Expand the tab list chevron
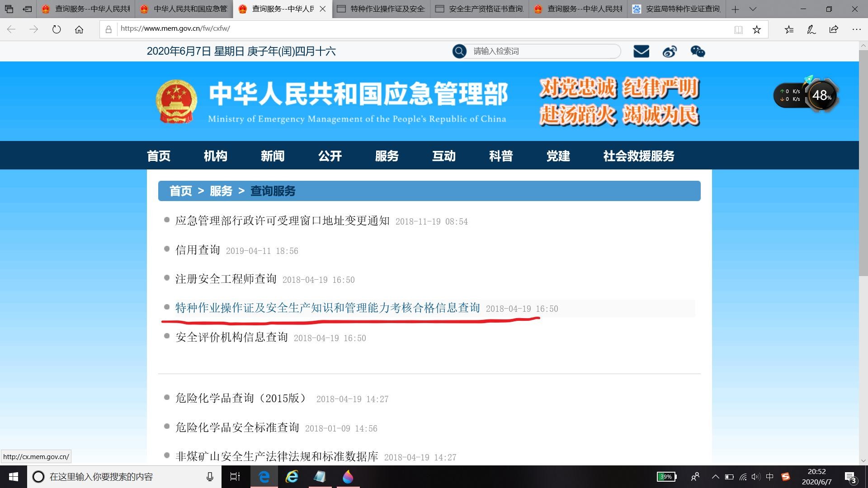The image size is (868, 488). [x=753, y=9]
